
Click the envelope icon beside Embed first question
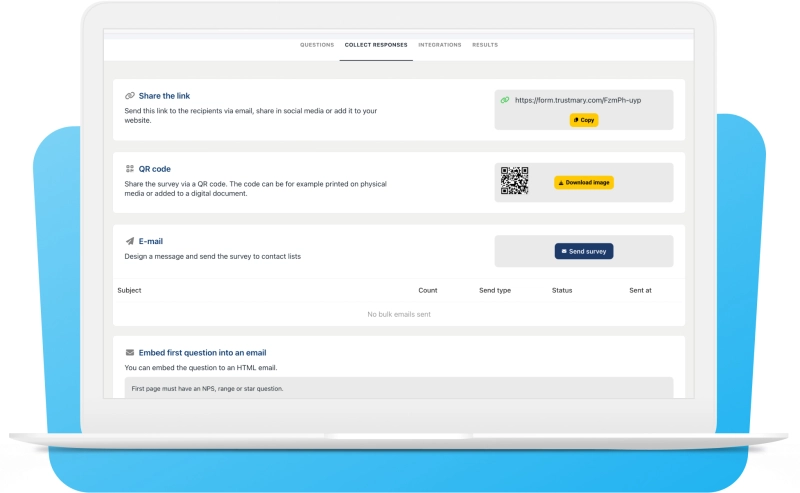pyautogui.click(x=130, y=353)
